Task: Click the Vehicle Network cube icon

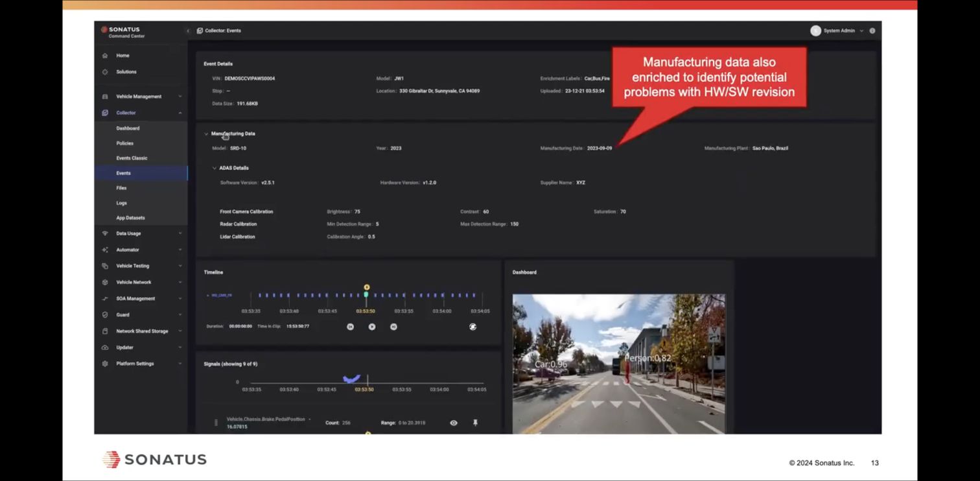Action: (x=105, y=282)
